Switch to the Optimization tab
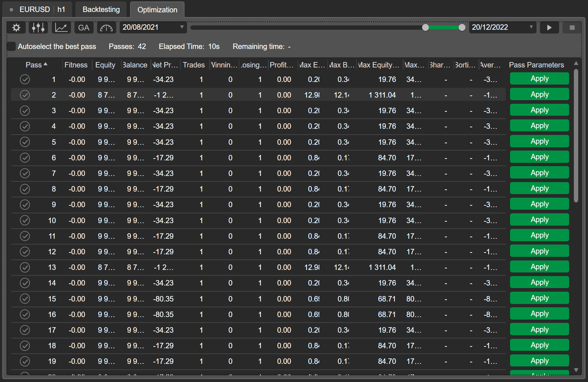588x382 pixels. point(157,10)
